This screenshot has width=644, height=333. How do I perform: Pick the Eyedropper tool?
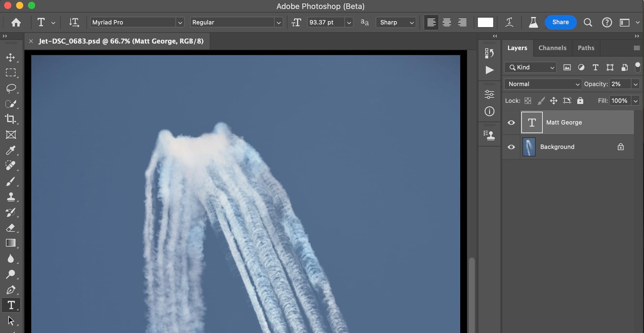click(10, 150)
